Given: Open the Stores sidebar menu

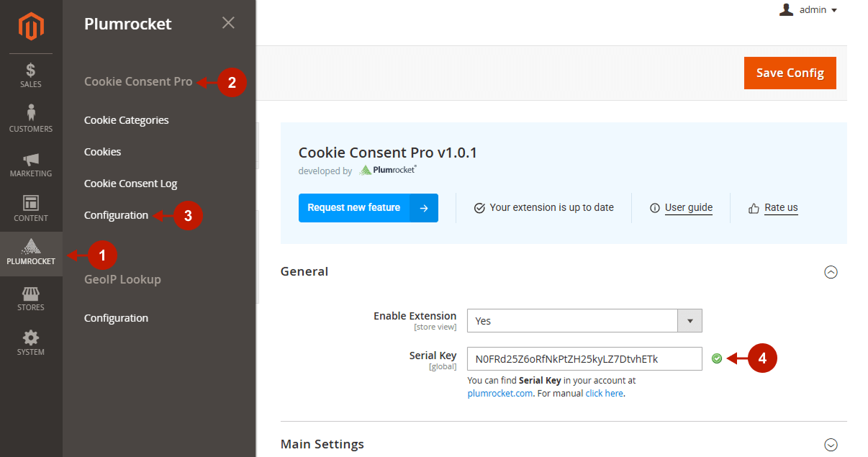Looking at the screenshot, I should [x=31, y=298].
